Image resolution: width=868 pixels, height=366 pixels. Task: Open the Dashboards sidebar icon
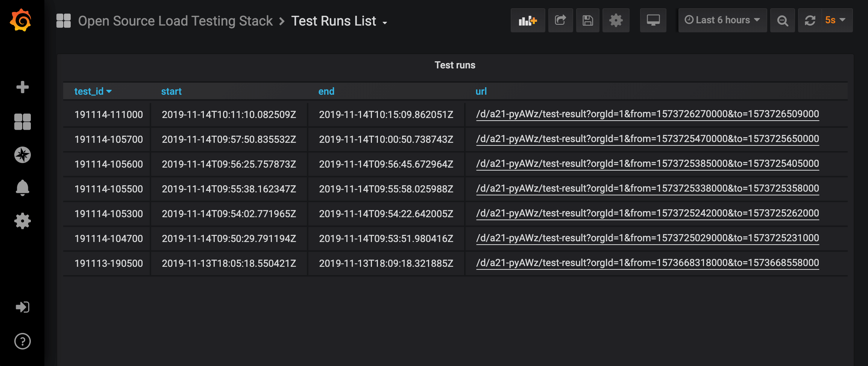click(22, 121)
